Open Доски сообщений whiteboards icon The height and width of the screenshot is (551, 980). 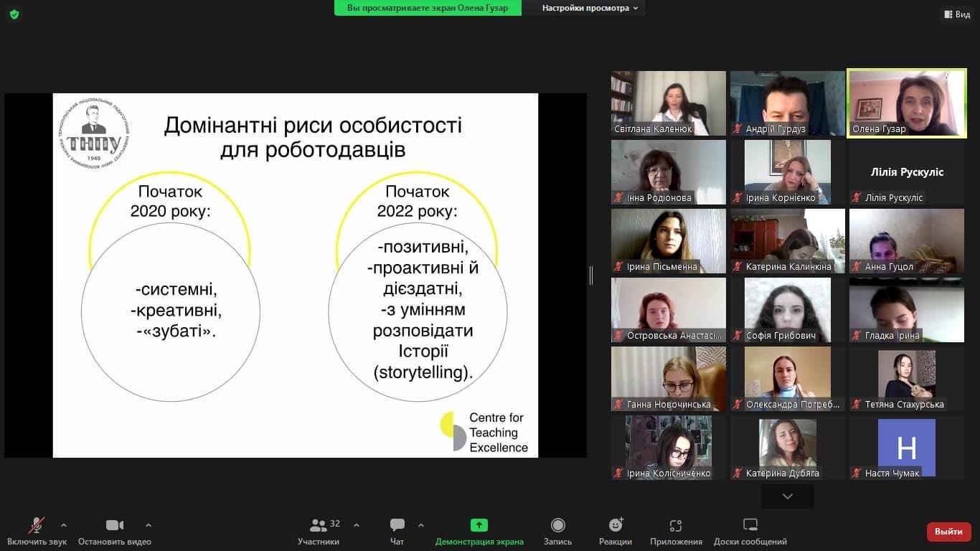click(x=750, y=526)
